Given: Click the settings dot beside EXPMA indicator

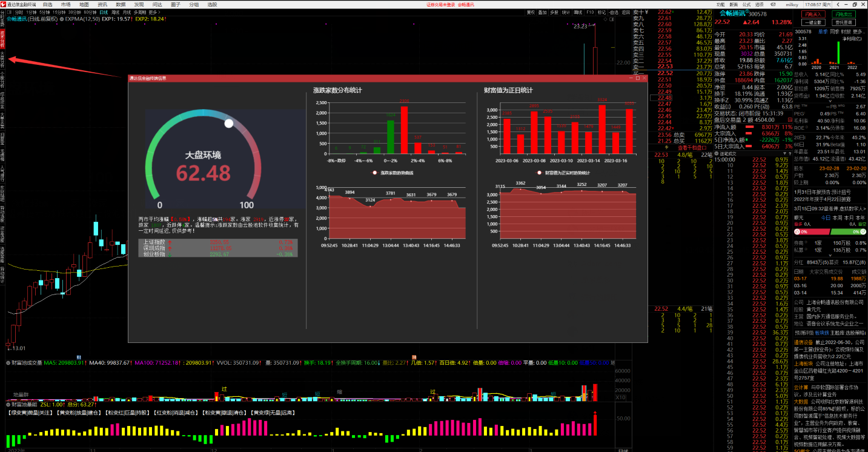Looking at the screenshot, I should (61, 19).
